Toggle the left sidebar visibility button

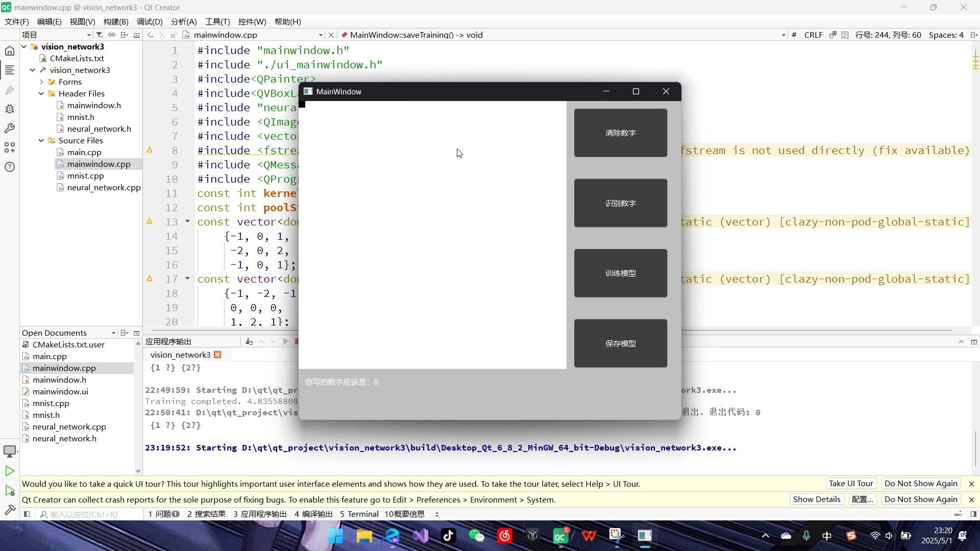(27, 514)
